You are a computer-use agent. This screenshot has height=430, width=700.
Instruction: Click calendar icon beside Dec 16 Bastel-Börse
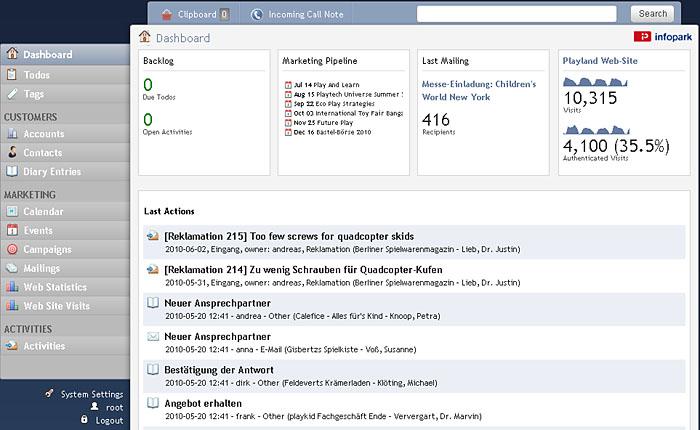pos(288,132)
